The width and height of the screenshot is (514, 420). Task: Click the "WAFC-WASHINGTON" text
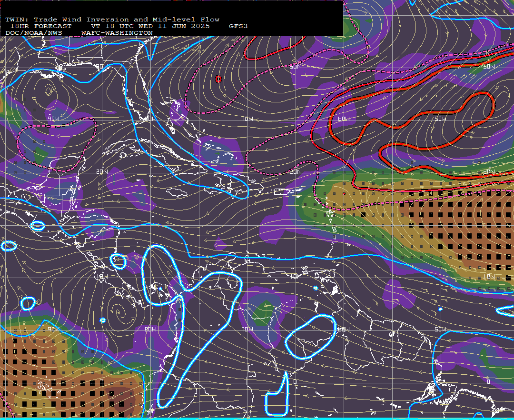point(117,33)
